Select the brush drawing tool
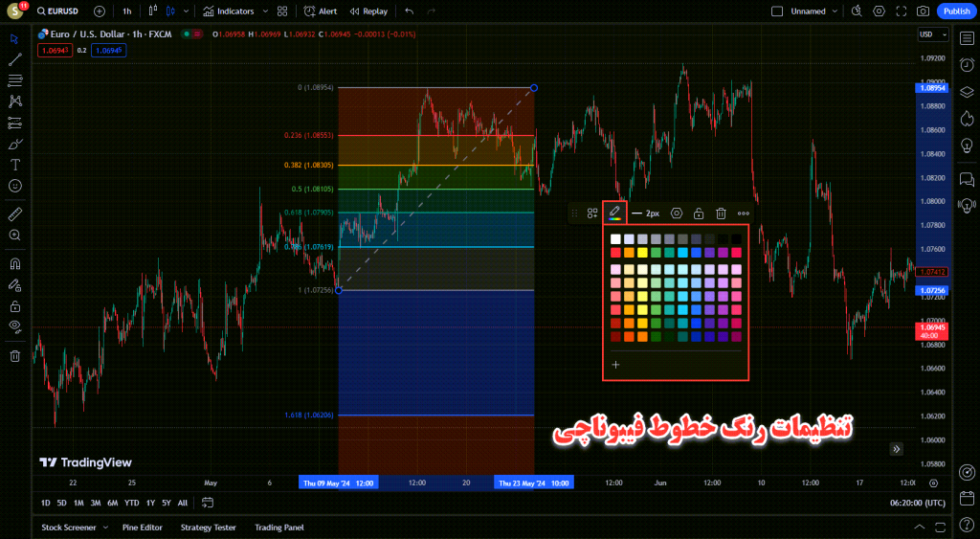Screen dimensions: 980x539 coord(15,145)
